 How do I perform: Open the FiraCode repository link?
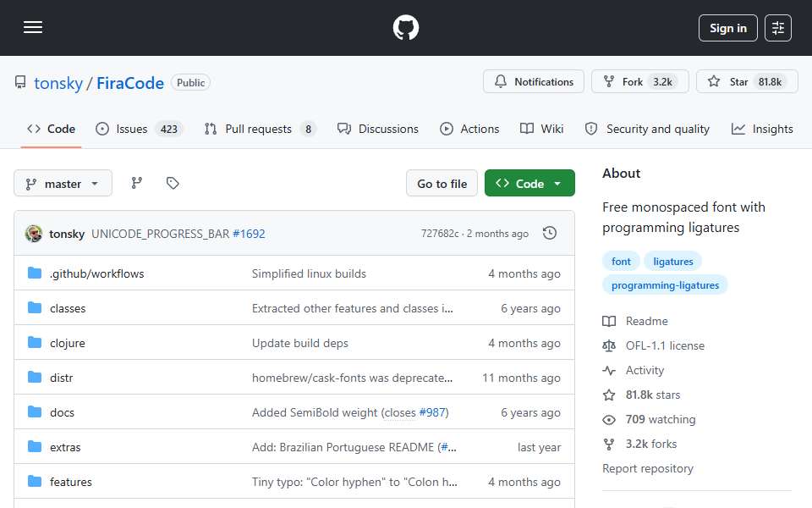pos(130,83)
